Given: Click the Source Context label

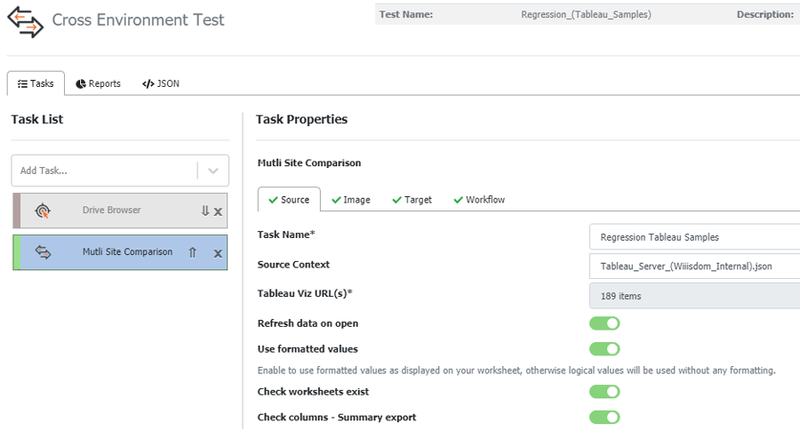Looking at the screenshot, I should 293,265.
